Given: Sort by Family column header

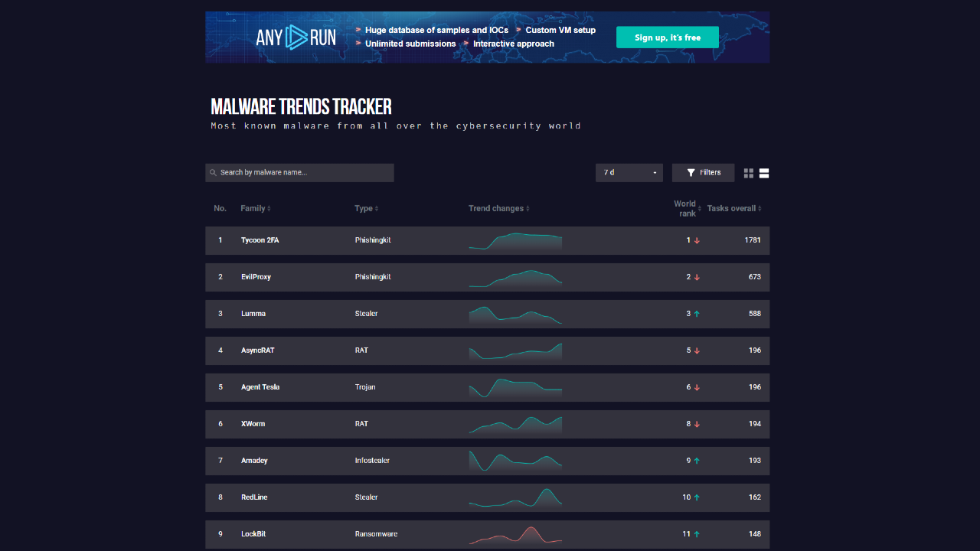Looking at the screenshot, I should tap(256, 208).
